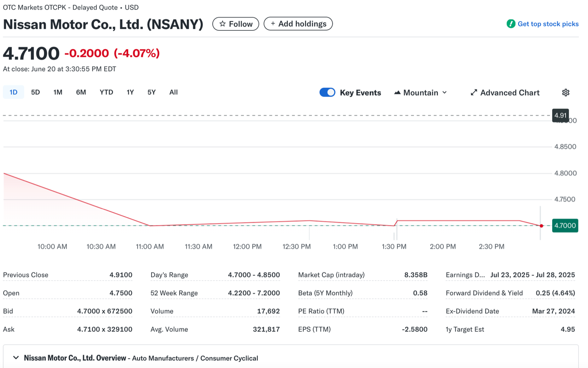Click the Ex-Dividend Date value Mar 27, 2024
Viewport: 588px width, 368px height.
click(554, 311)
